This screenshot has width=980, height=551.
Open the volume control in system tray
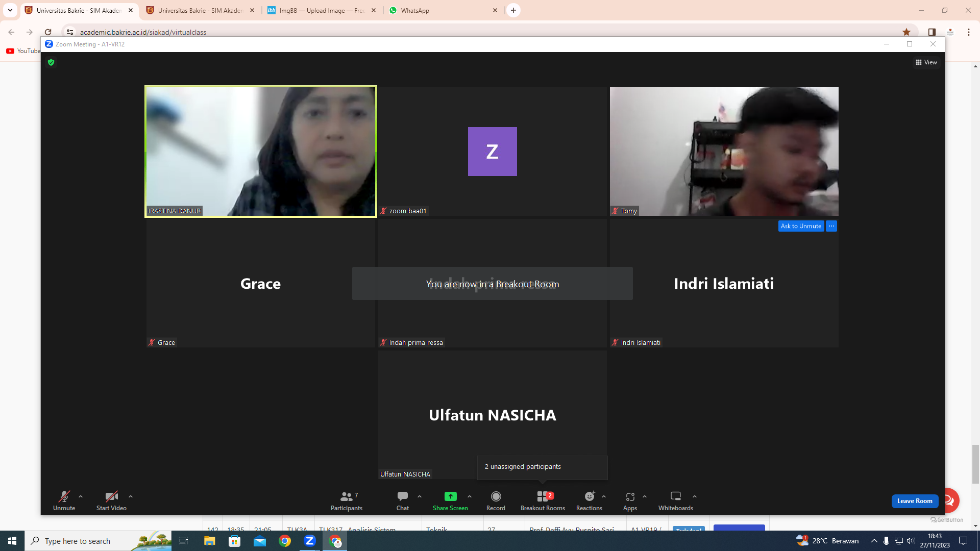(911, 541)
